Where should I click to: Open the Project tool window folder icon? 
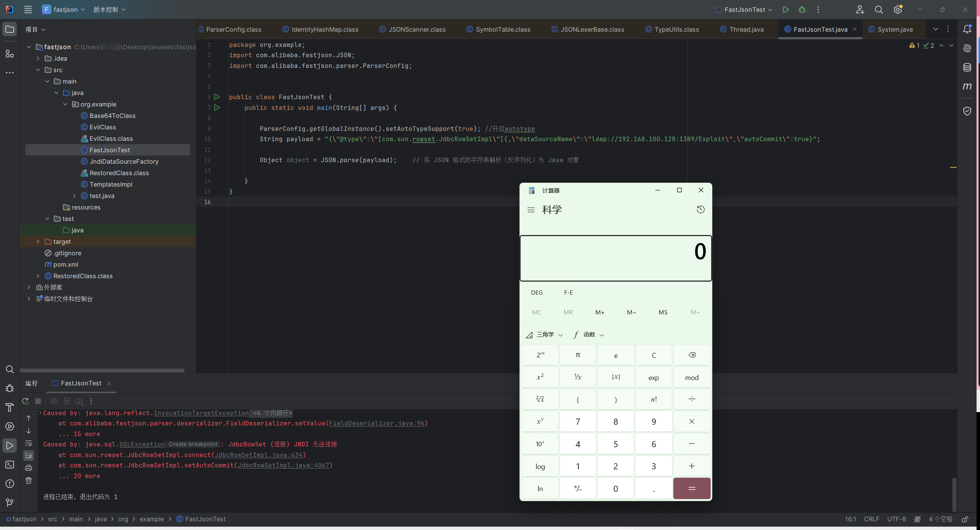pyautogui.click(x=10, y=29)
